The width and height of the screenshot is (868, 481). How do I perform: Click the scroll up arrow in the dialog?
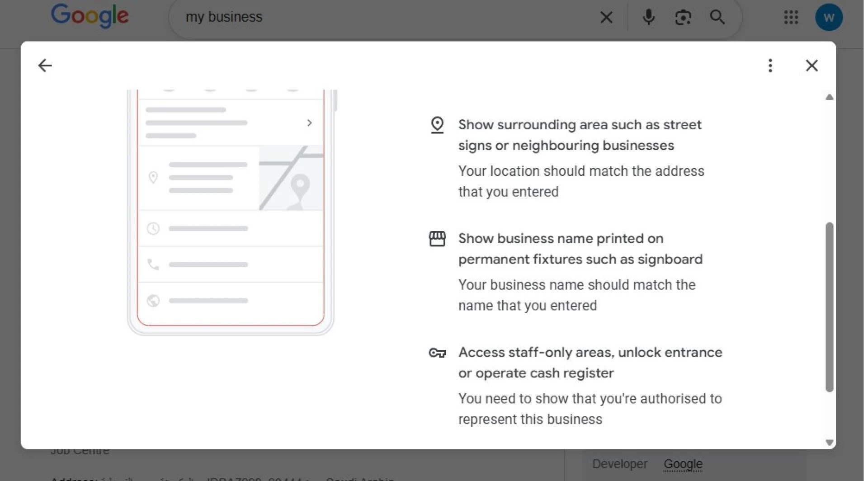pyautogui.click(x=829, y=97)
